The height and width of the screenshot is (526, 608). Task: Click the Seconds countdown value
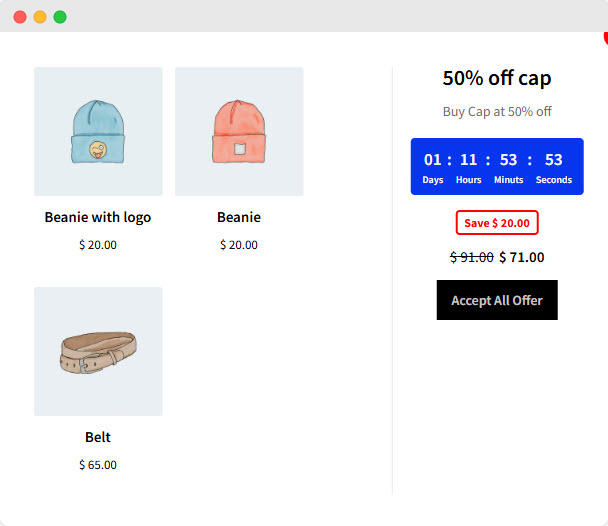click(x=554, y=160)
